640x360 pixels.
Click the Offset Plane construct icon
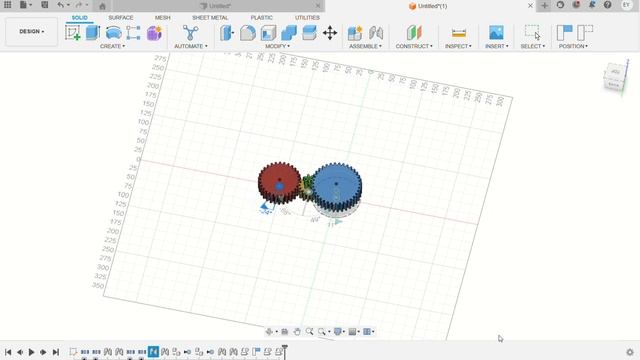point(414,33)
